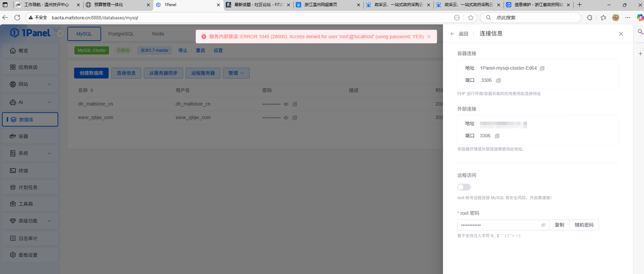Switch to the PostgreSQL tab

pos(121,34)
